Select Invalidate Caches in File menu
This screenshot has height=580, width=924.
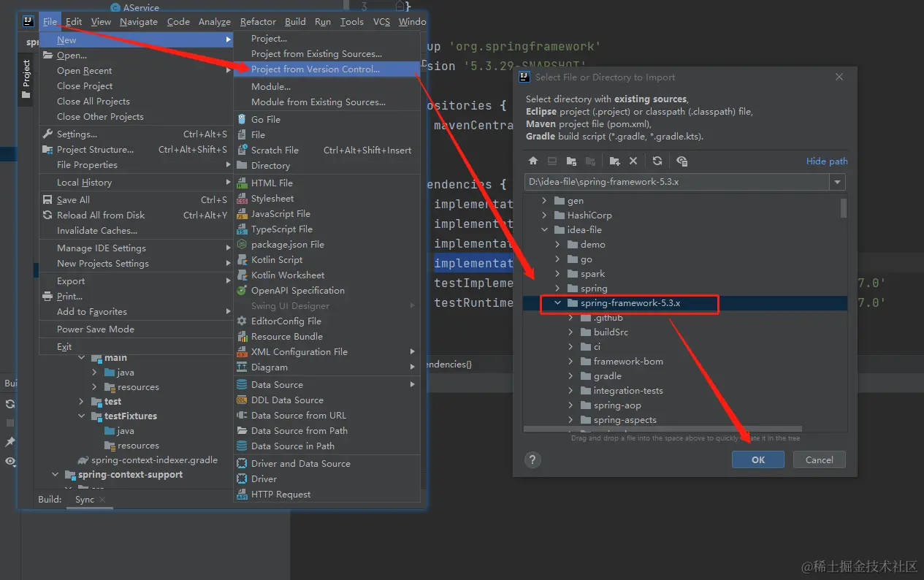pyautogui.click(x=136, y=230)
